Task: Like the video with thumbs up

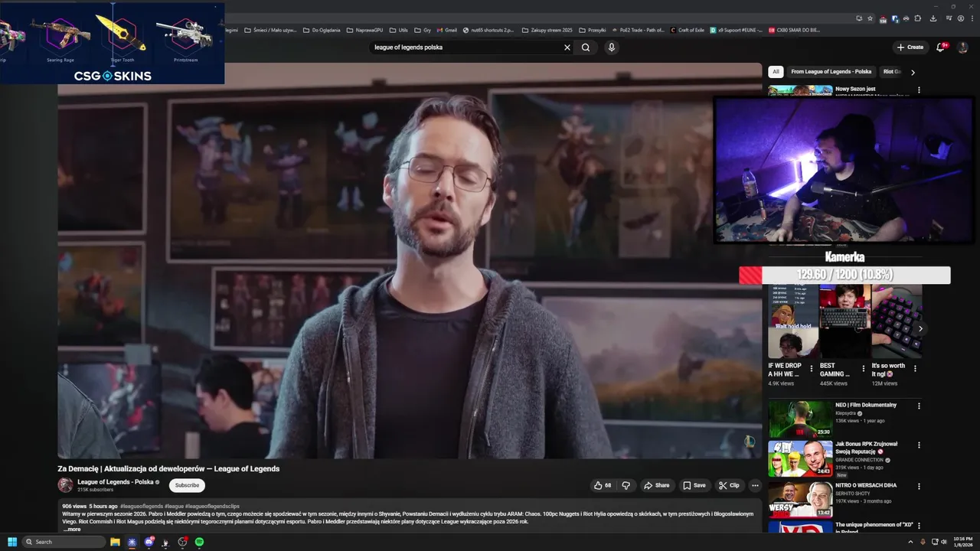Action: (x=603, y=485)
